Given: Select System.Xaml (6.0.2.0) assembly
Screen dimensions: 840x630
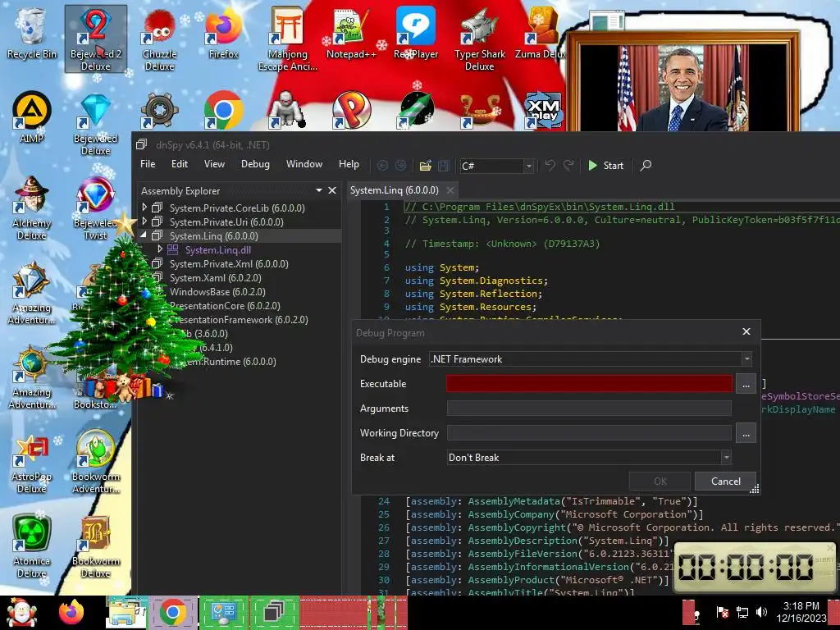Looking at the screenshot, I should [x=216, y=277].
